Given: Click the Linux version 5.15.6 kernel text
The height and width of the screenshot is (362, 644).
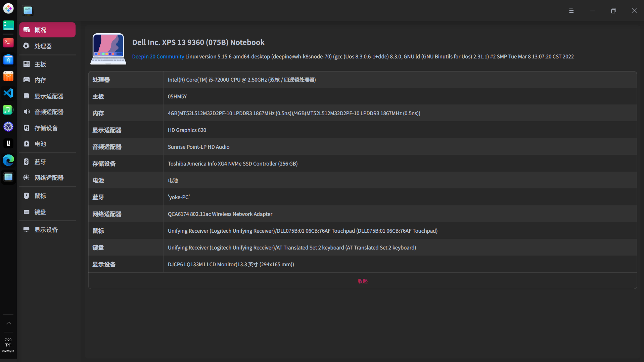Looking at the screenshot, I should pyautogui.click(x=379, y=56).
